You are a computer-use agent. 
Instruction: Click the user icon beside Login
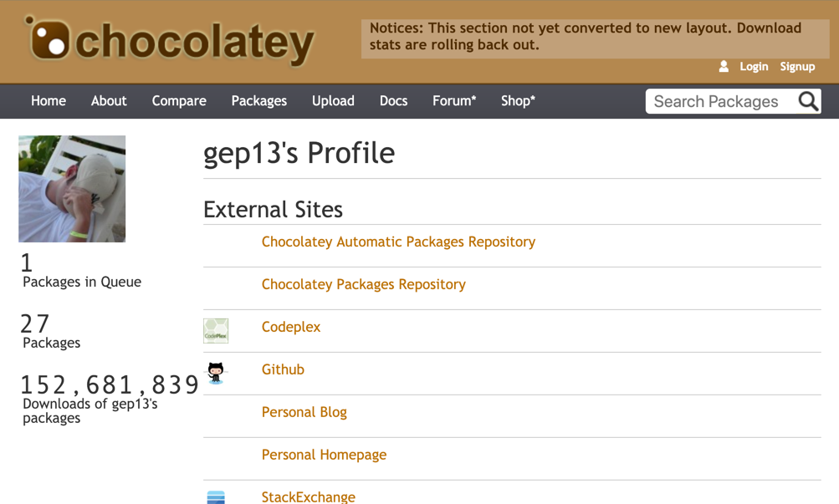(x=724, y=66)
